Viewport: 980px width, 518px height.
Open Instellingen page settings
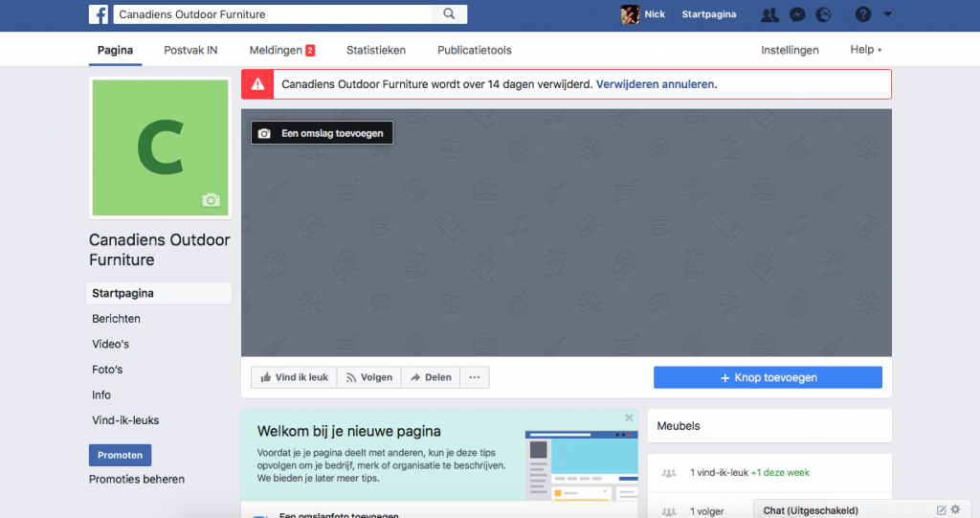(x=790, y=50)
